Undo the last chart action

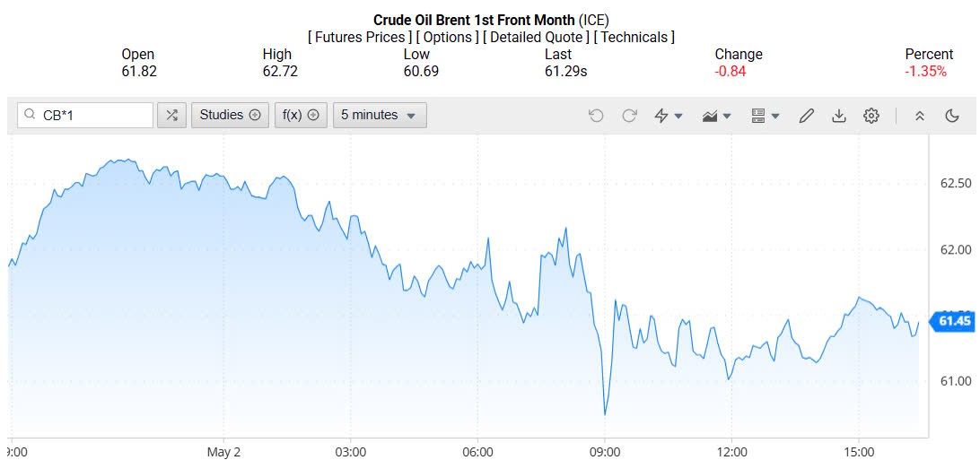click(x=596, y=116)
